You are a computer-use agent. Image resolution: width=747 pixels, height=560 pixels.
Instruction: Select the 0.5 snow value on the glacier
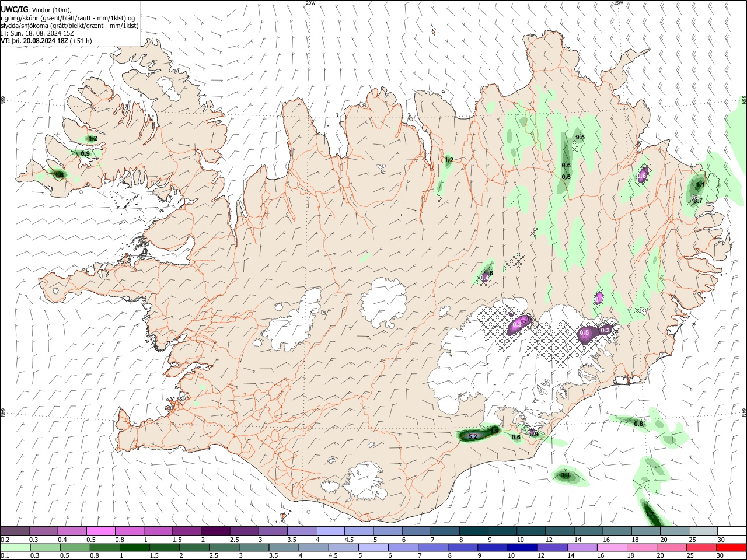tap(584, 333)
